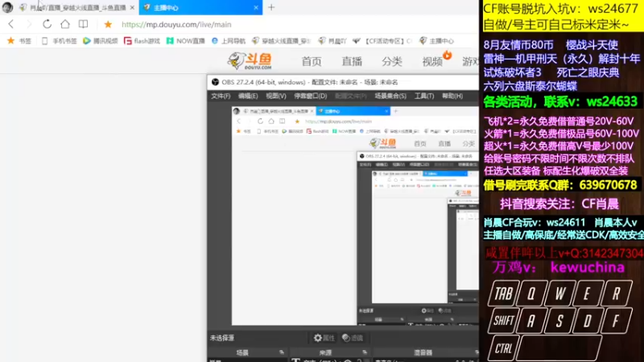This screenshot has width=644, height=362.
Task: Click the R key on keyboard overlay
Action: 616,294
